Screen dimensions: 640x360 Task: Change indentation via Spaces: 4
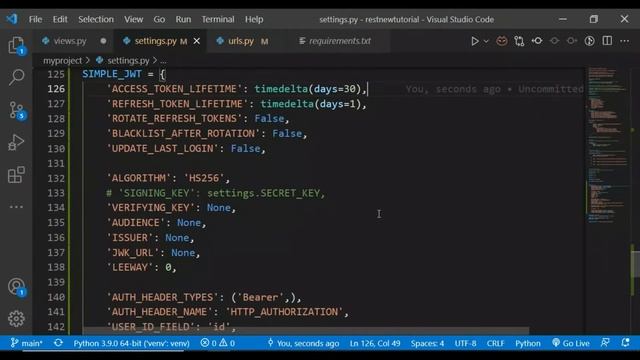(427, 343)
